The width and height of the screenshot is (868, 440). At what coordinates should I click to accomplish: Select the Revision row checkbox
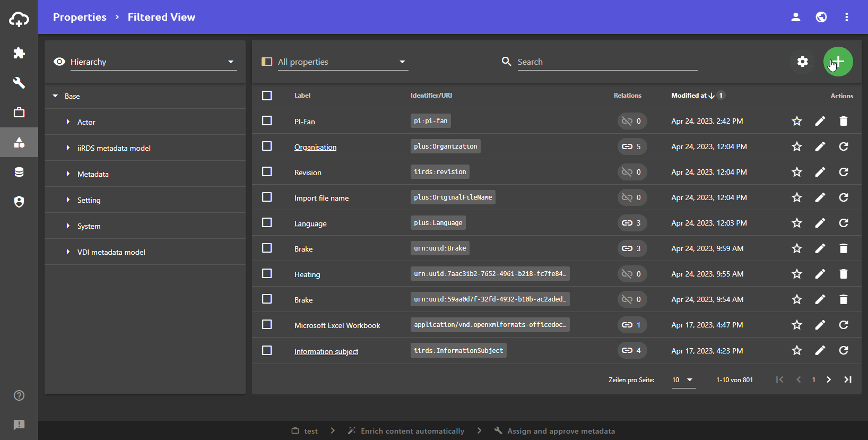pyautogui.click(x=267, y=171)
